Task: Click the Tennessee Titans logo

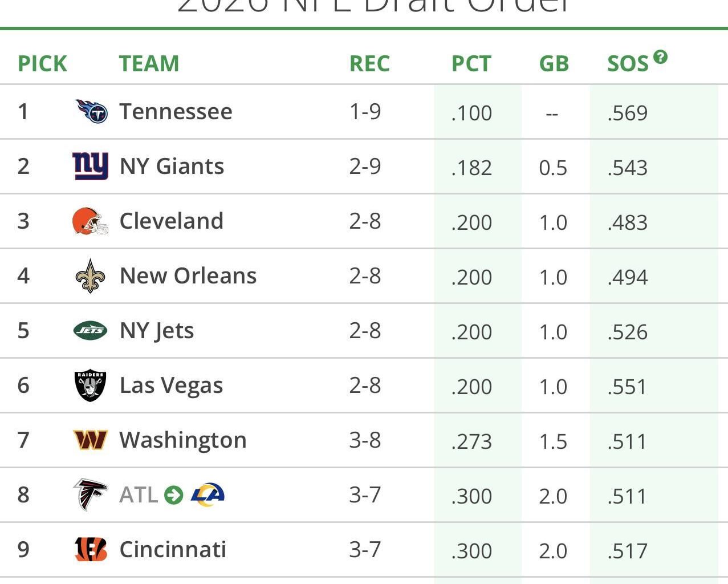Action: (91, 112)
